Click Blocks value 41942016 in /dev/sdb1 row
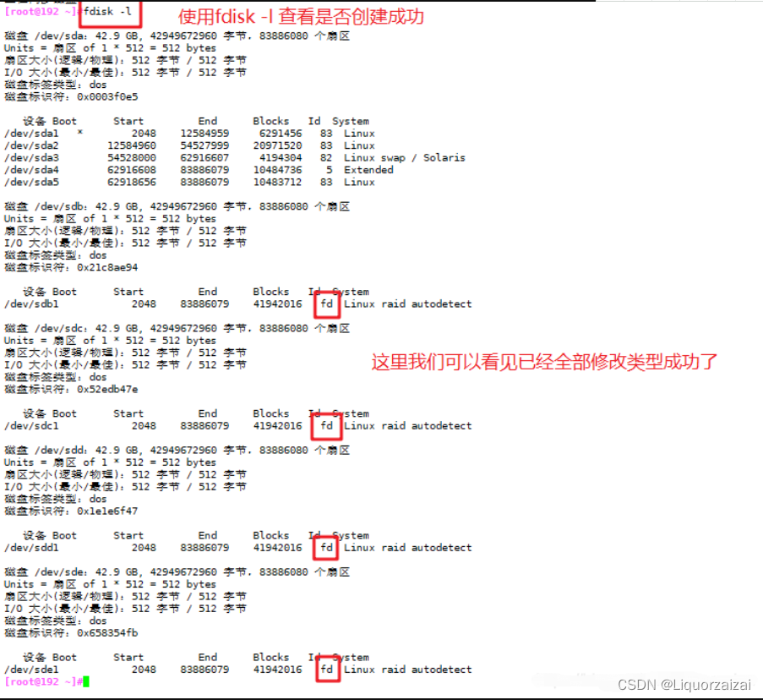This screenshot has width=763, height=700. [277, 304]
